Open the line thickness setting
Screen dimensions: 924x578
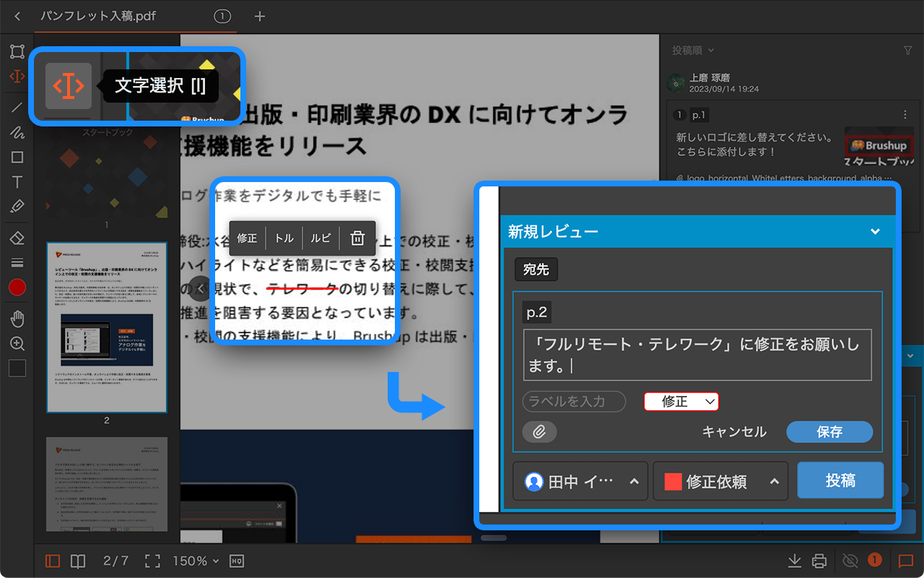[17, 262]
